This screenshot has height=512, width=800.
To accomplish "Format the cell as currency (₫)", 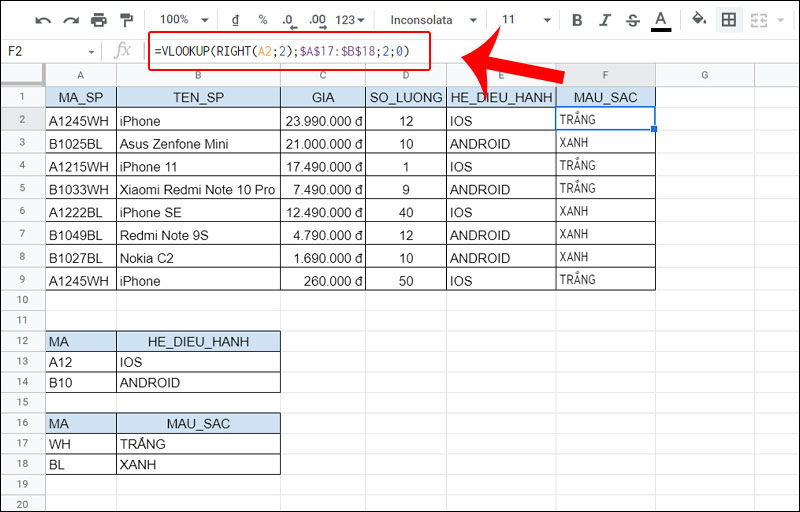I will 235,20.
